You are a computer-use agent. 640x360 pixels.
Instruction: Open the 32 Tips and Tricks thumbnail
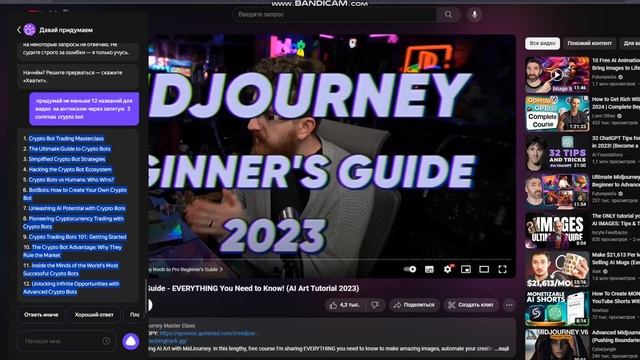coord(557,152)
